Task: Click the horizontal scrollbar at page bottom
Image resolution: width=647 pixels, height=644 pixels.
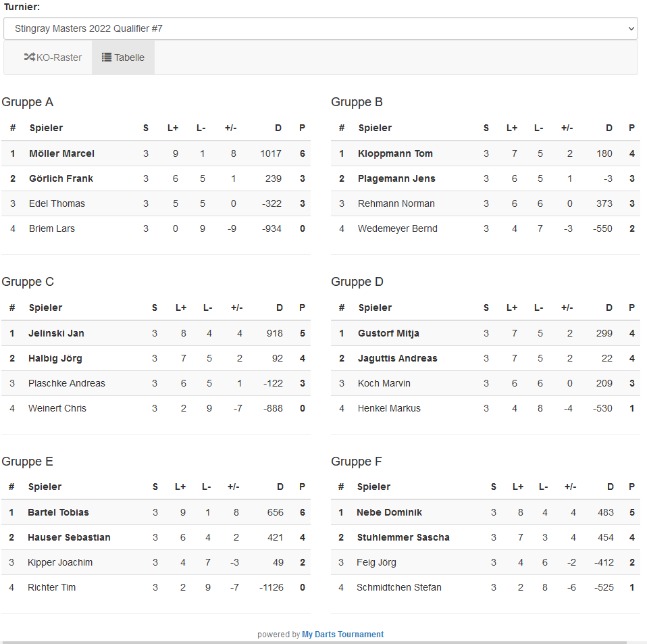Action: pyautogui.click(x=314, y=641)
